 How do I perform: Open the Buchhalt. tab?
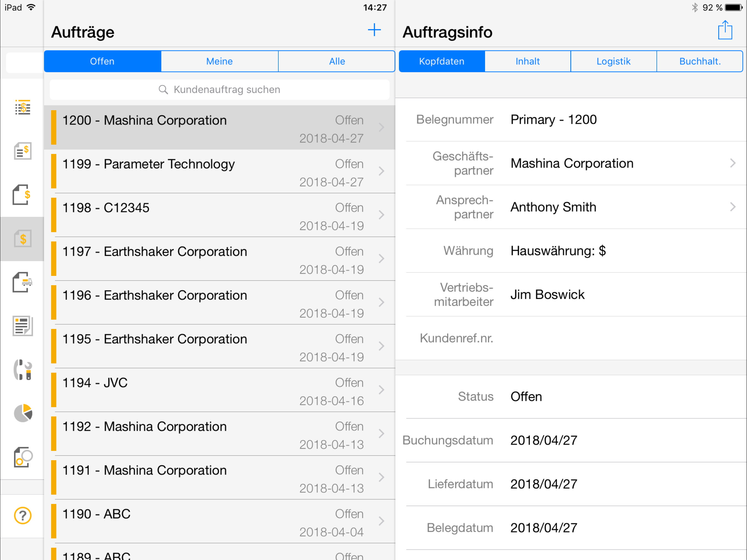click(699, 61)
